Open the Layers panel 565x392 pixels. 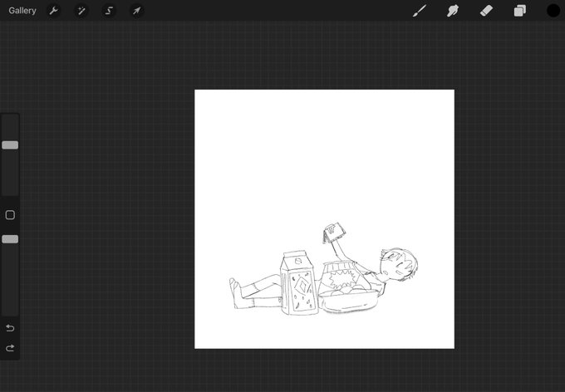coord(519,11)
